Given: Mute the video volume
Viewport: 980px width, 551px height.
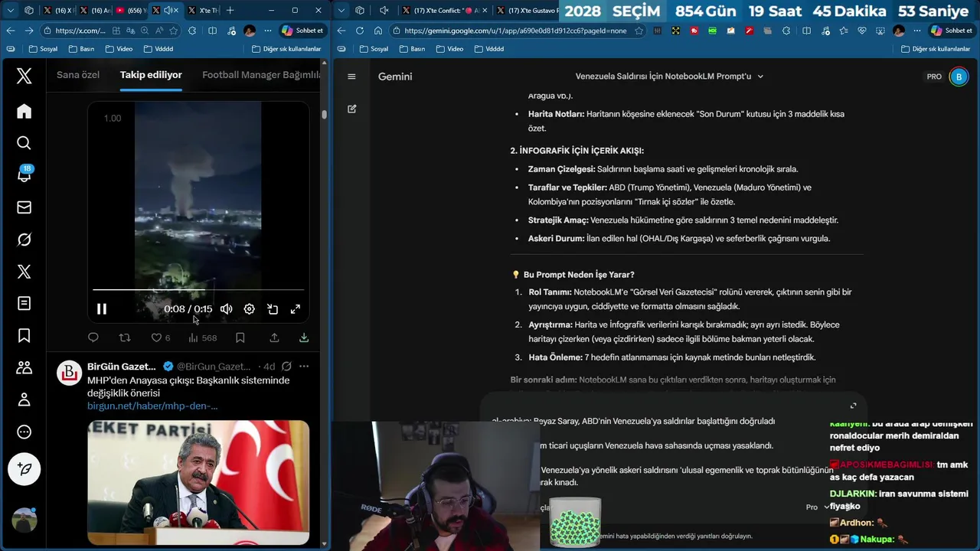Looking at the screenshot, I should (226, 309).
